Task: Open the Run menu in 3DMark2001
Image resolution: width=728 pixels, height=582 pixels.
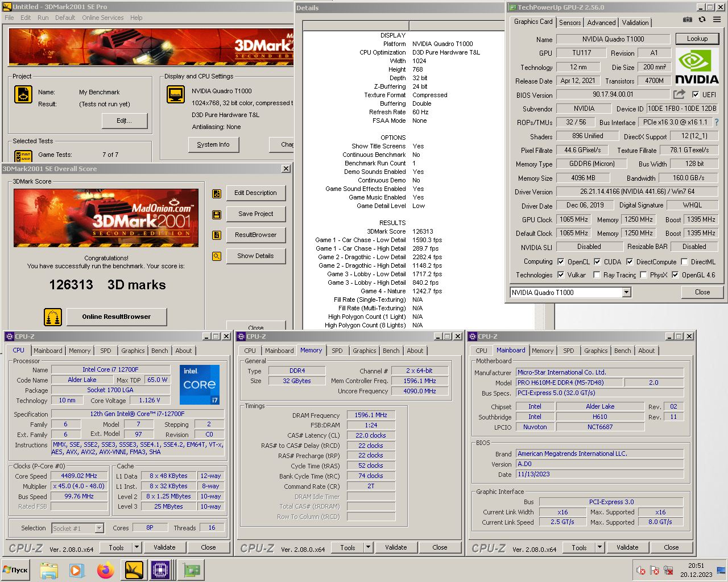Action: coord(43,18)
